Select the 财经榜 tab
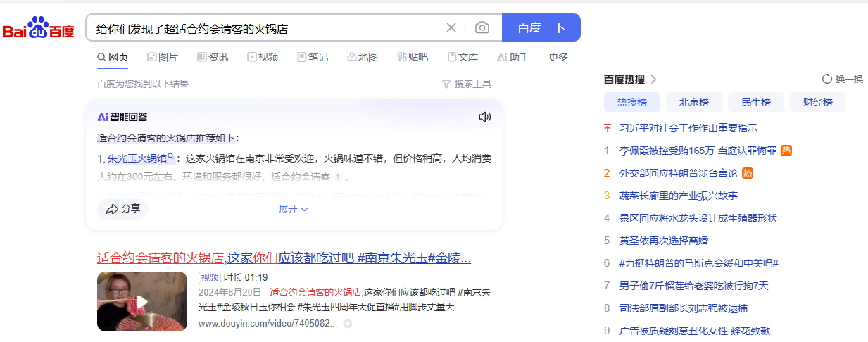This screenshot has width=868, height=342. tap(818, 102)
